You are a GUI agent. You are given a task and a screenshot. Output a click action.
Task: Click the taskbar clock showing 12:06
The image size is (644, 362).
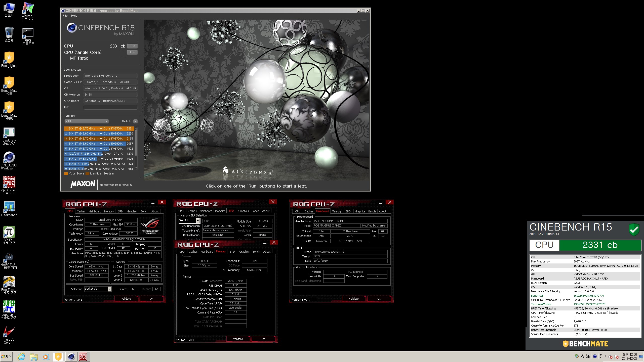click(629, 356)
